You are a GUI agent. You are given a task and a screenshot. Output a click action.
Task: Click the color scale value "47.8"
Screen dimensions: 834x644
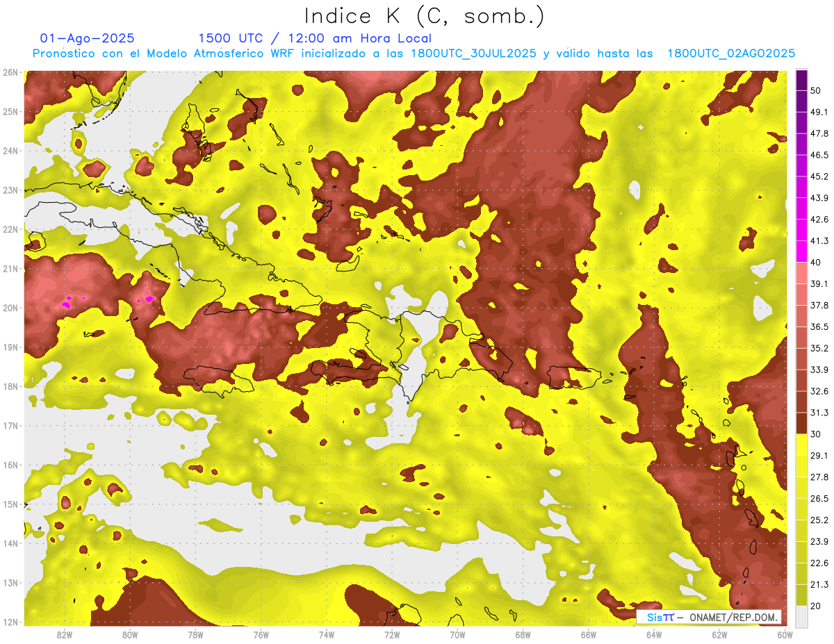click(x=819, y=133)
